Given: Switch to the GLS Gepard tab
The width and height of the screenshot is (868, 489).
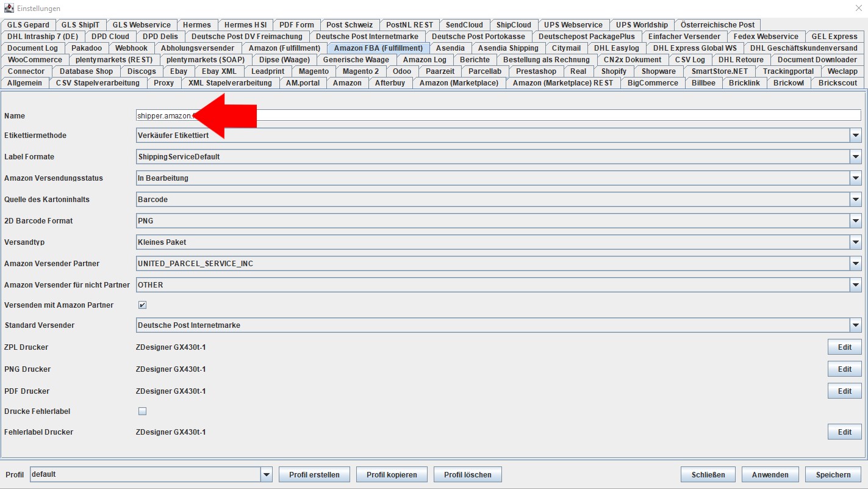Looking at the screenshot, I should click(x=28, y=25).
